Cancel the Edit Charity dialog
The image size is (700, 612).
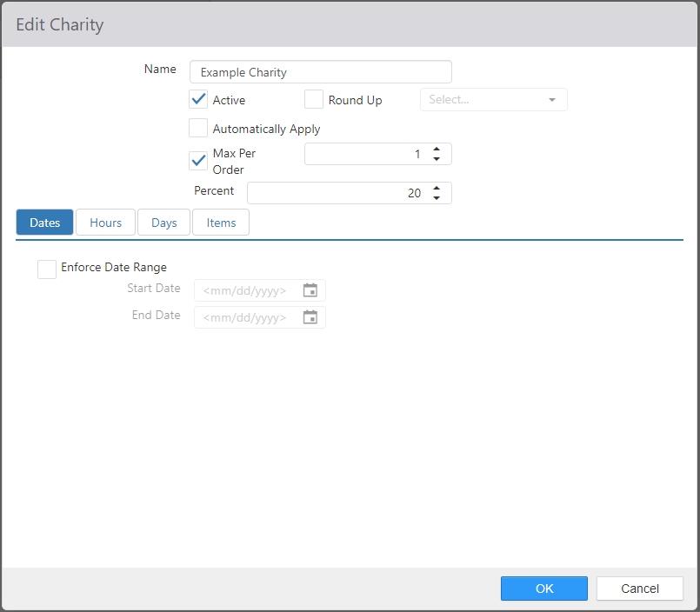pyautogui.click(x=640, y=589)
